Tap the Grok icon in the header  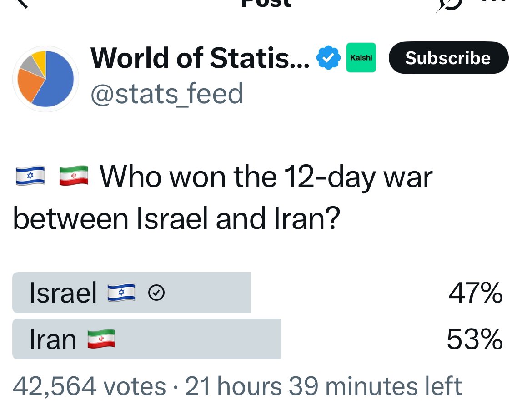[449, 5]
